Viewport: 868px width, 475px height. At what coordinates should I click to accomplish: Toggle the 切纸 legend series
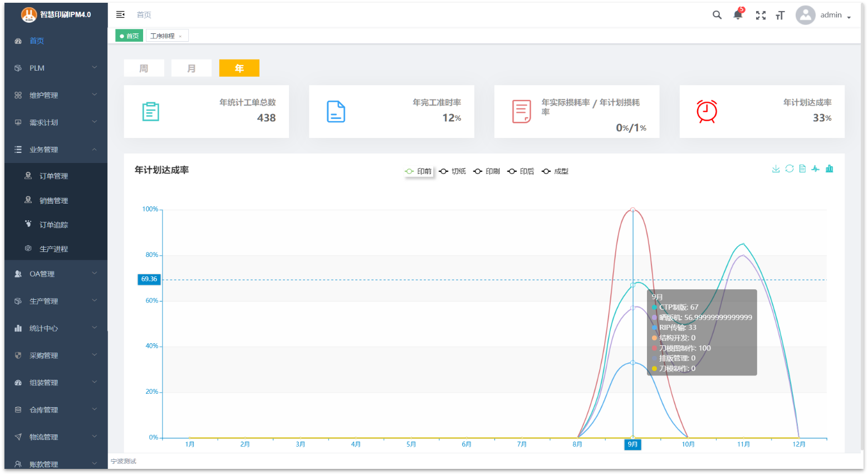(x=453, y=171)
